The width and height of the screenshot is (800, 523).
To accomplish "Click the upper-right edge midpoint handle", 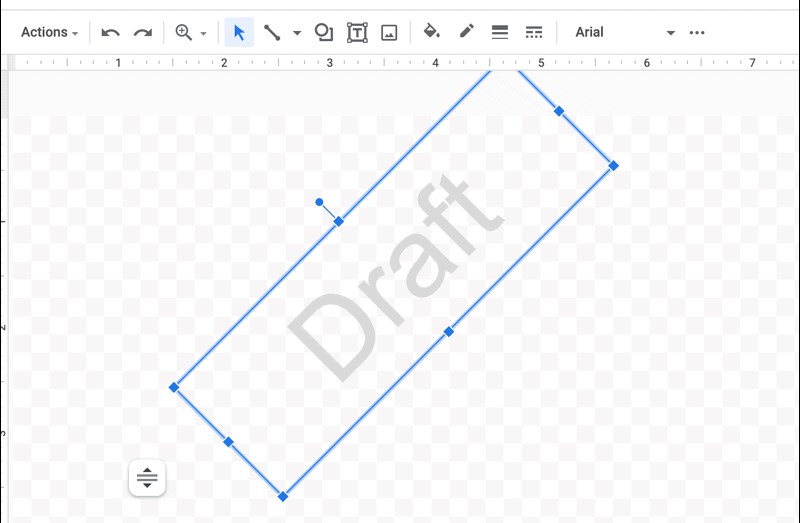I will click(559, 111).
